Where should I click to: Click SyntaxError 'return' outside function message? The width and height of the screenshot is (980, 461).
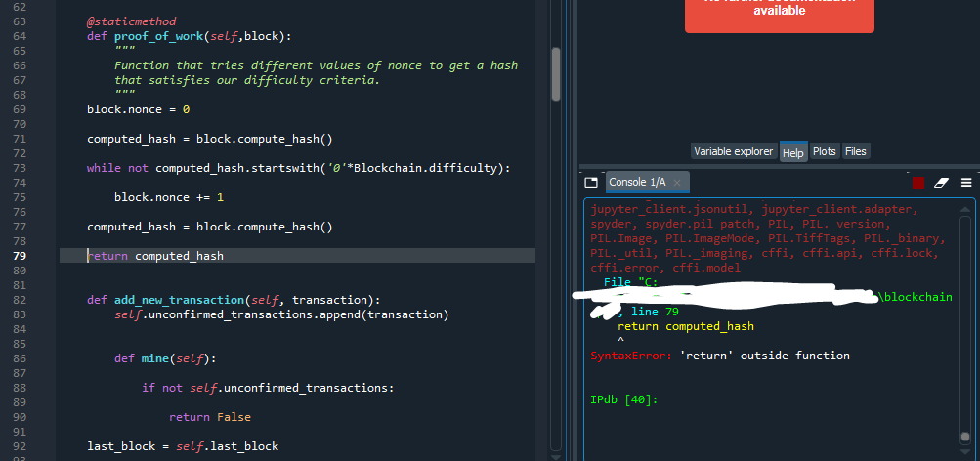tap(720, 356)
